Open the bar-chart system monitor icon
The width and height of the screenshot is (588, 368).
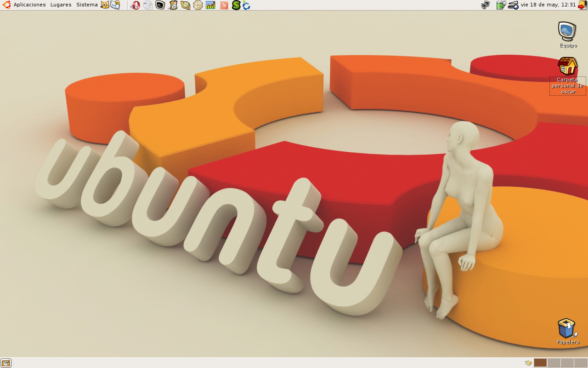pos(210,5)
